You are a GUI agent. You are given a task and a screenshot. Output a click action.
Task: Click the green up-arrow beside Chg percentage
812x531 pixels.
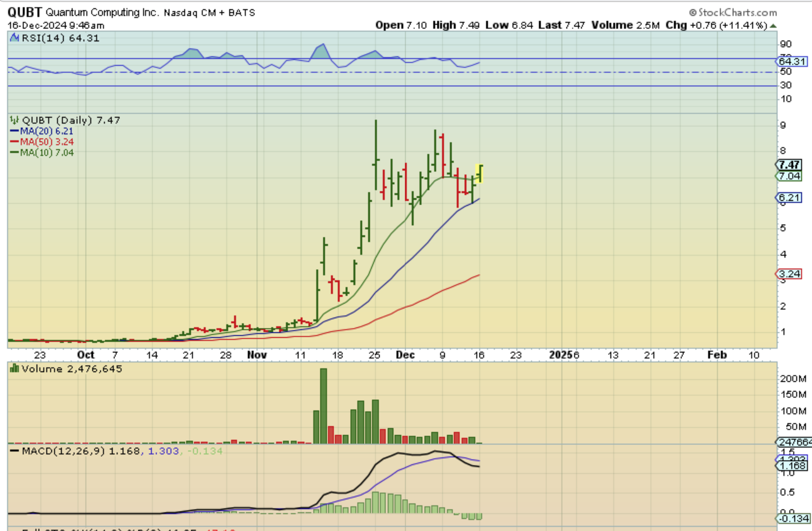[x=773, y=26]
